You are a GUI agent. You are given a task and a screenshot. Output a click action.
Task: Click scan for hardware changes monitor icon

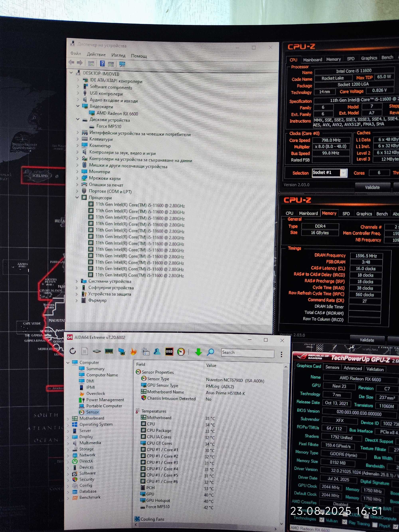point(122,64)
